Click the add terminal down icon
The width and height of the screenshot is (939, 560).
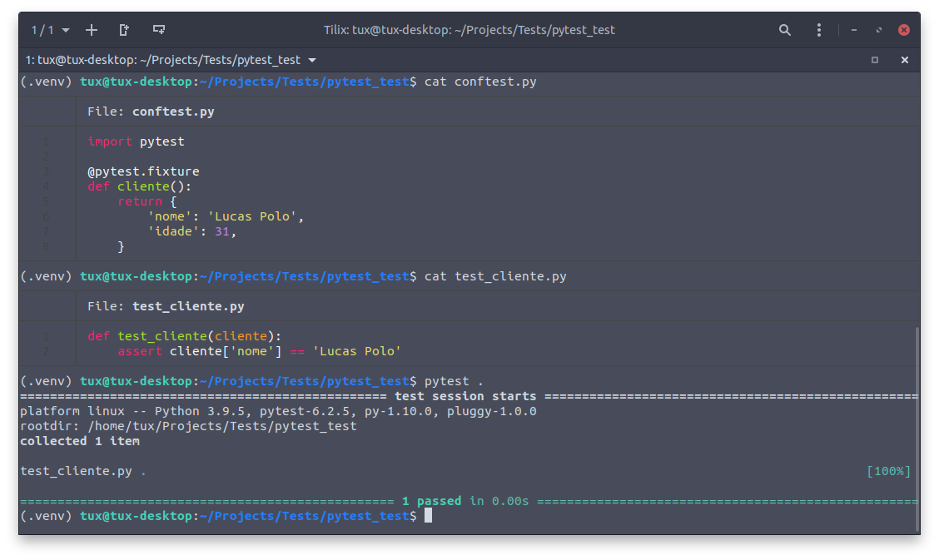pos(158,30)
